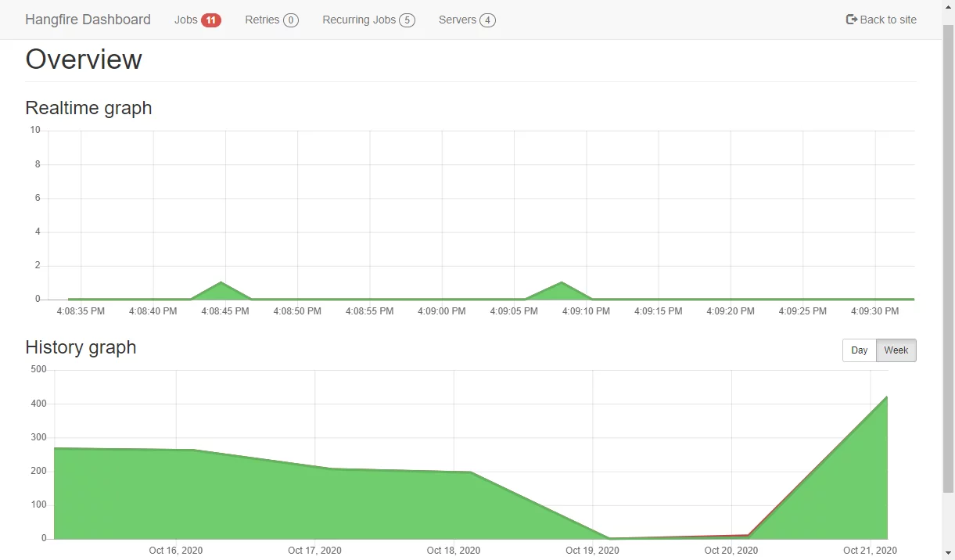Click the scrollbar down arrow
This screenshot has height=560, width=955.
[948, 553]
